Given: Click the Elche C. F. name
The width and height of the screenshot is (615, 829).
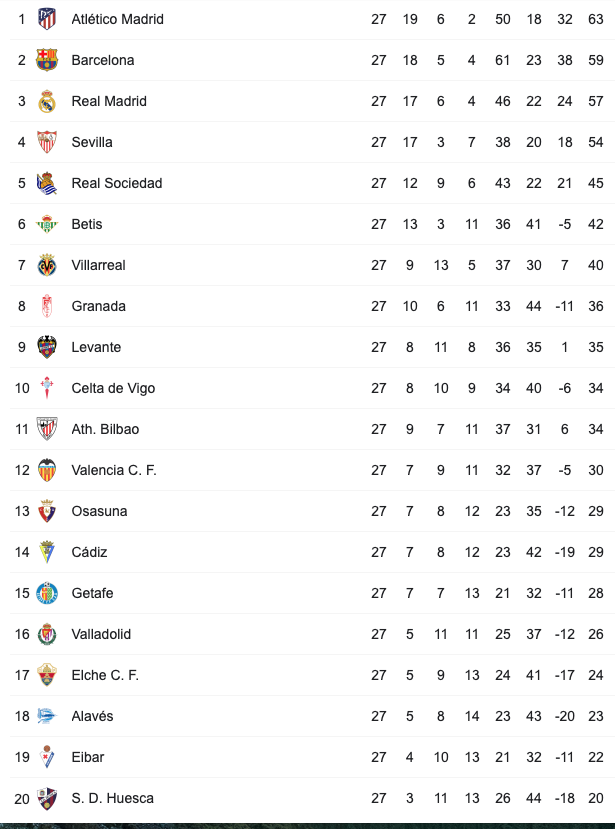Looking at the screenshot, I should click(x=105, y=675).
